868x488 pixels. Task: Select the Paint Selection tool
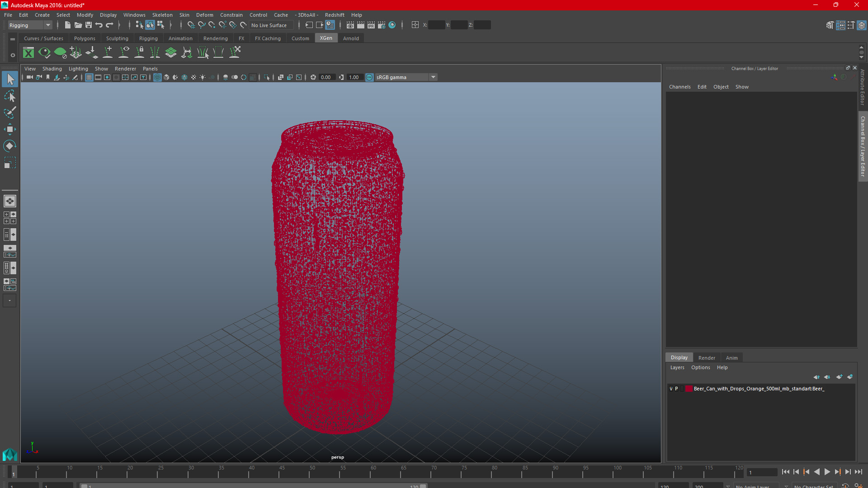click(10, 113)
